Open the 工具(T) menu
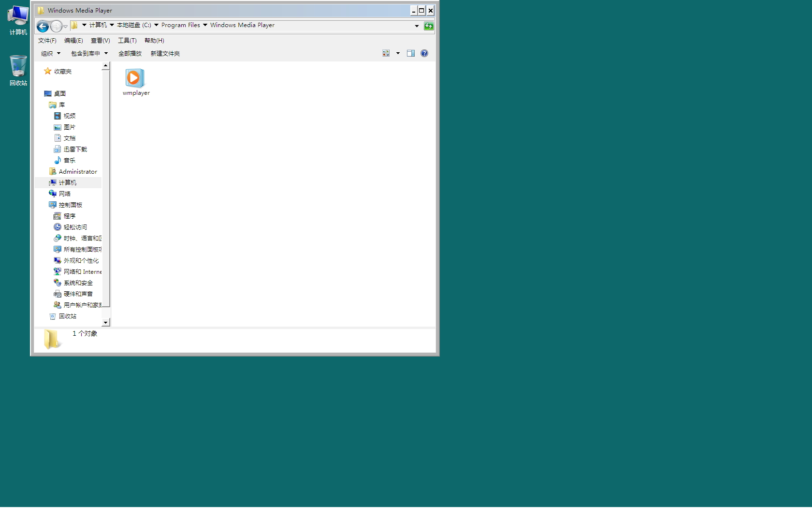This screenshot has height=508, width=812. 127,41
